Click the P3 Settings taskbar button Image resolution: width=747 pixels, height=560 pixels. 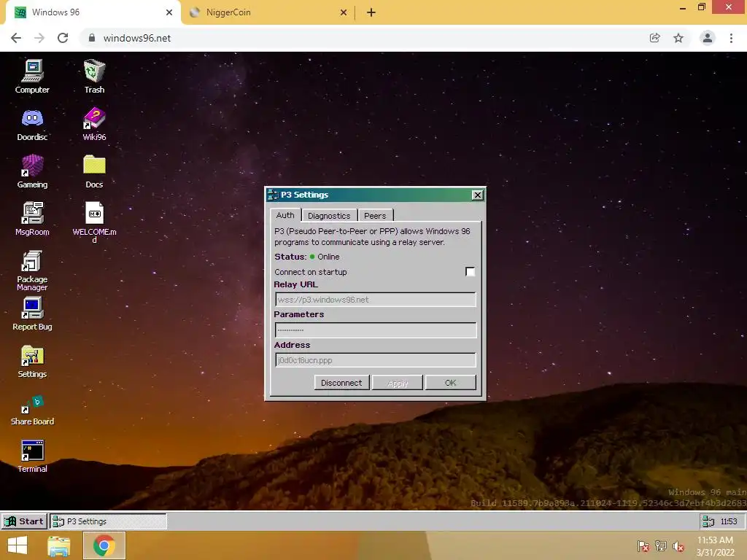pyautogui.click(x=108, y=521)
